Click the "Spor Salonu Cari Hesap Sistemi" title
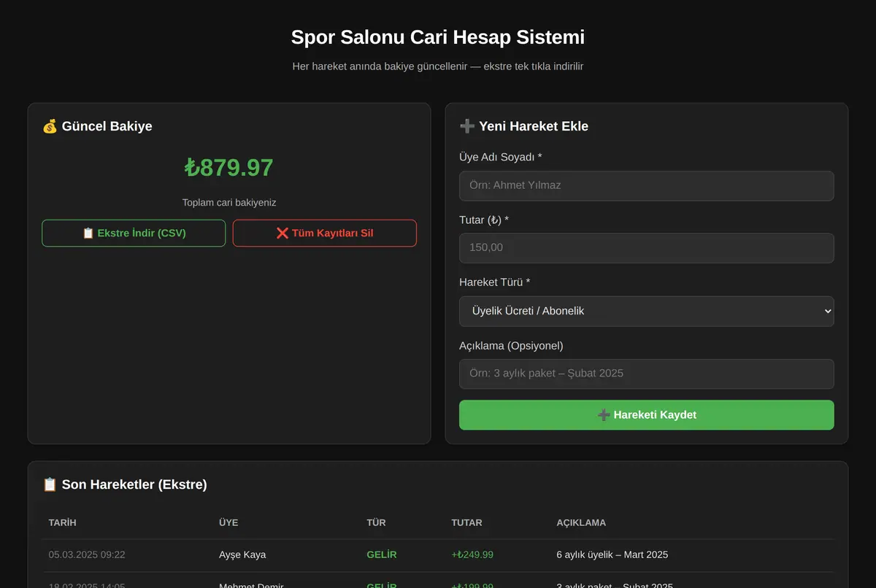 [x=438, y=37]
